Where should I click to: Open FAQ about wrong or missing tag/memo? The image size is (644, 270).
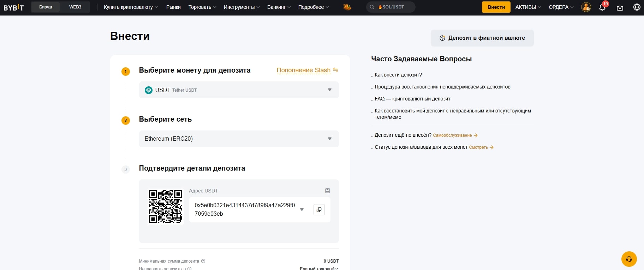(453, 114)
